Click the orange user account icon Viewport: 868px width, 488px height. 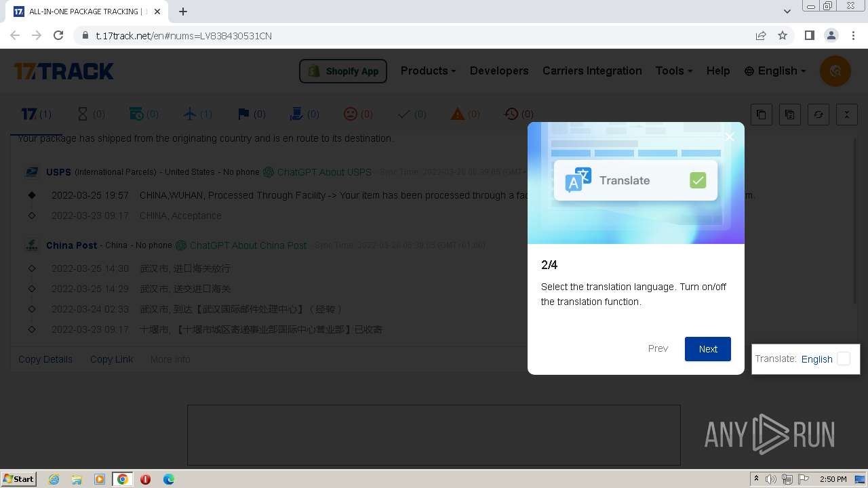(x=835, y=70)
